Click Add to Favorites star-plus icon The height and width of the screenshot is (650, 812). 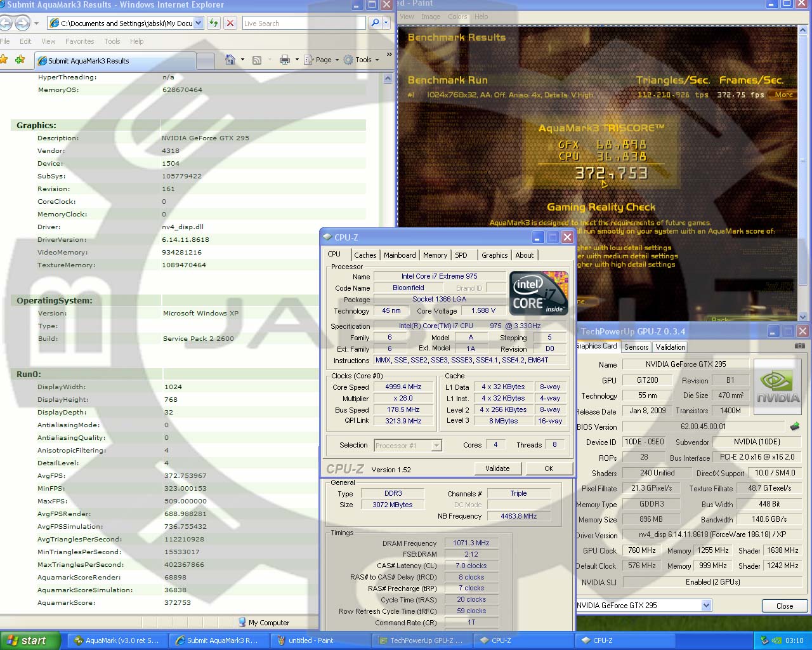(x=20, y=60)
